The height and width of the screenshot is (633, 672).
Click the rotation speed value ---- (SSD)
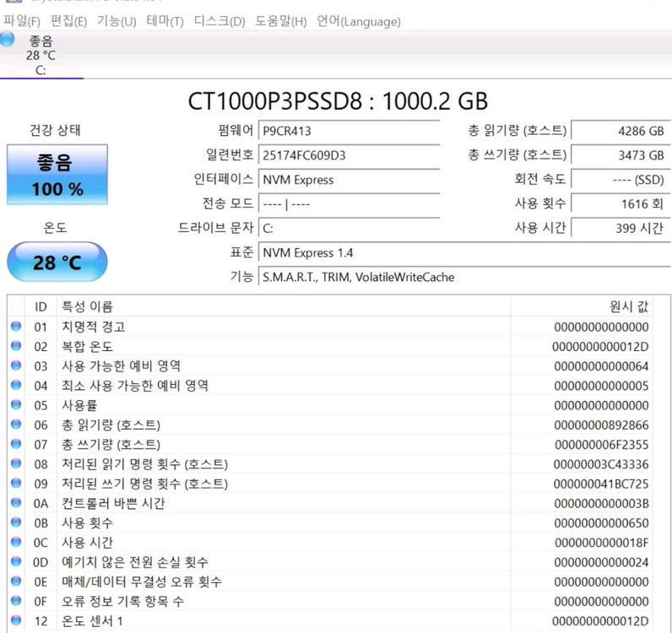[x=621, y=180]
